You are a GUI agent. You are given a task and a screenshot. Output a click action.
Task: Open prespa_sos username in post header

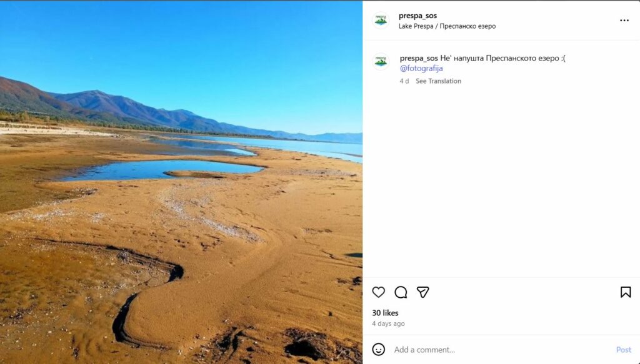(x=417, y=16)
